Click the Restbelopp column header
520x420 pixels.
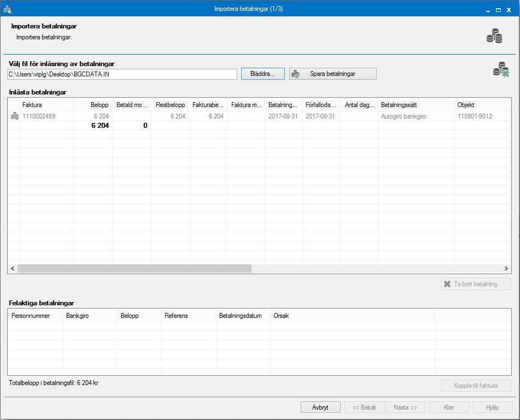pyautogui.click(x=170, y=105)
